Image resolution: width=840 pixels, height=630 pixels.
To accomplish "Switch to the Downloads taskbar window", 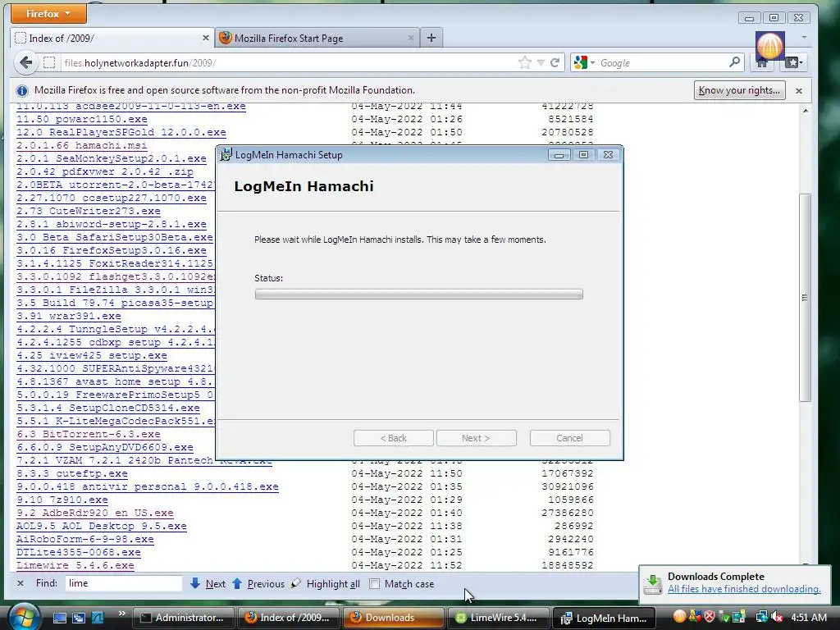I will [393, 618].
